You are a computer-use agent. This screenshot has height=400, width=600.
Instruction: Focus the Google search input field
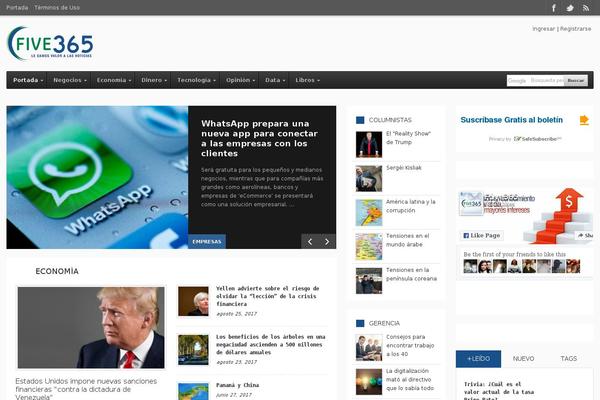tap(535, 80)
